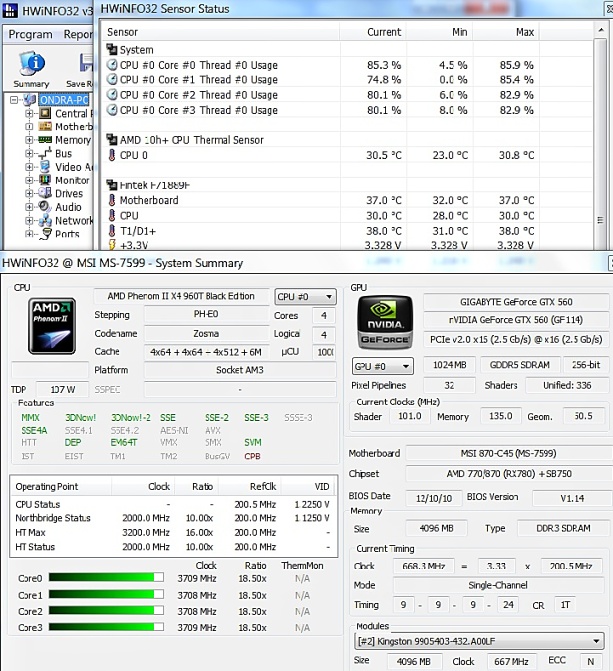Click thermometer icon beside T1/D1+
The width and height of the screenshot is (613, 671).
(x=112, y=231)
